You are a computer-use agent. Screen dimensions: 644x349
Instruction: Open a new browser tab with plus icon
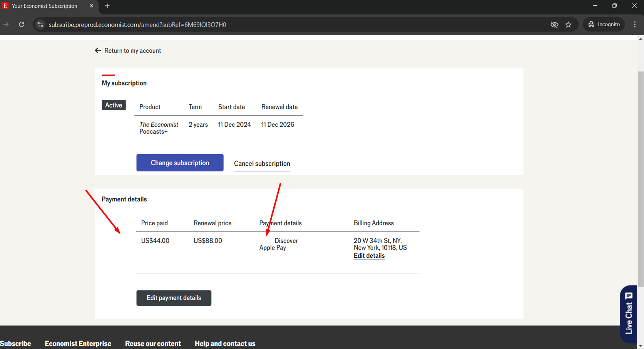[x=107, y=6]
